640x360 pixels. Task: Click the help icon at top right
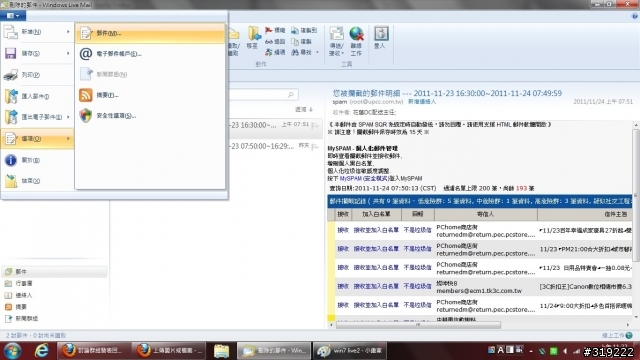pos(634,16)
